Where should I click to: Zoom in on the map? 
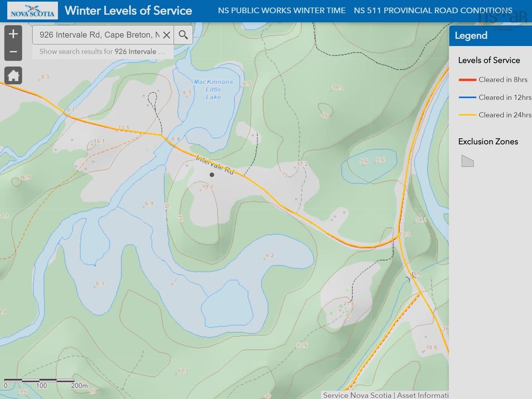pyautogui.click(x=13, y=34)
